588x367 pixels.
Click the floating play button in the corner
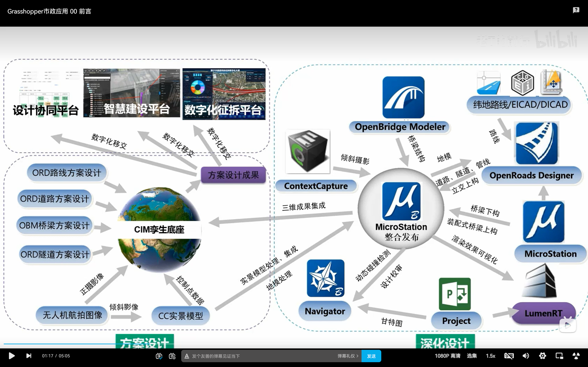568,325
